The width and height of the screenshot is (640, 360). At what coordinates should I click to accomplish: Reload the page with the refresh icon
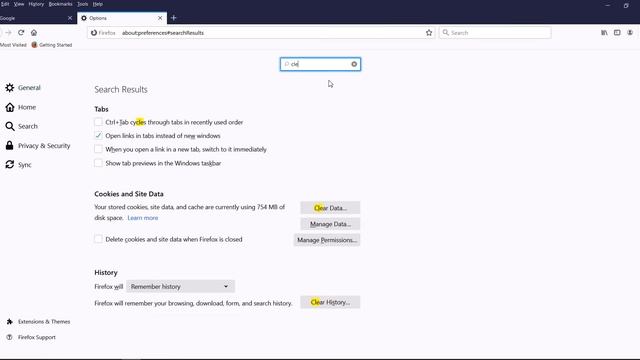click(21, 33)
